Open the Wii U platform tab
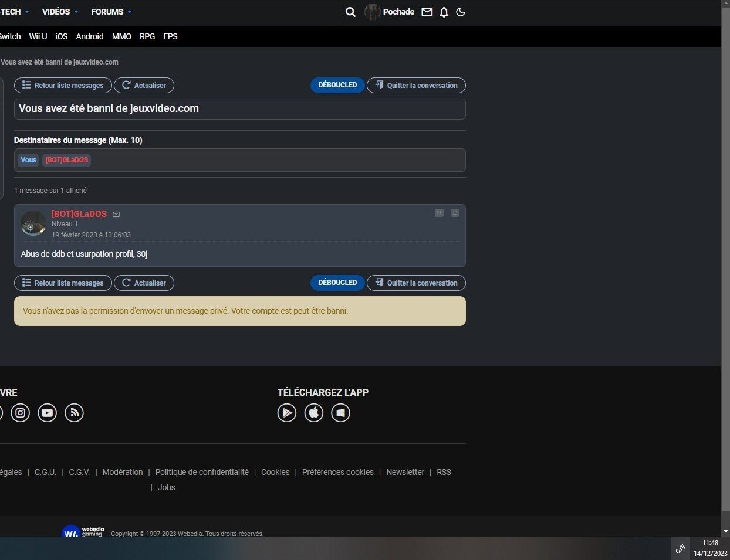The width and height of the screenshot is (730, 560). point(38,36)
